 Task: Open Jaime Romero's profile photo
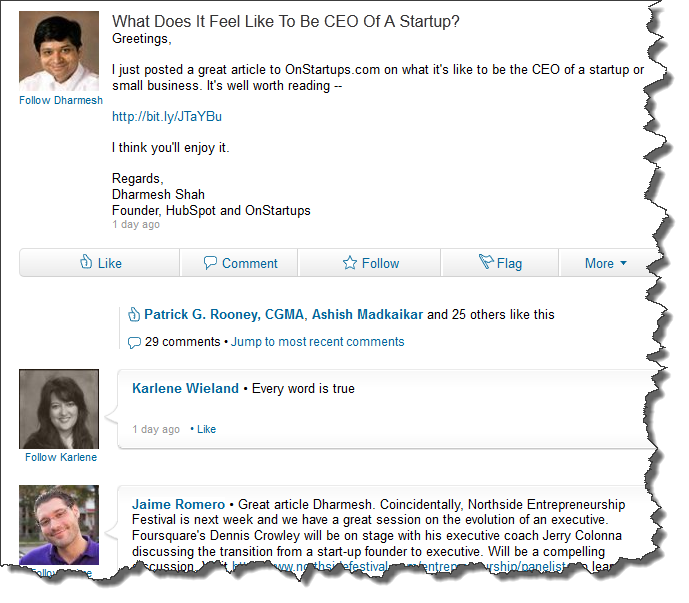59,525
